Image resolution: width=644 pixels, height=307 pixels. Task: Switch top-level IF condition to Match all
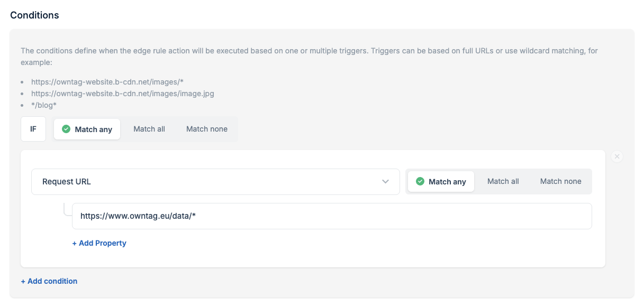pos(149,129)
